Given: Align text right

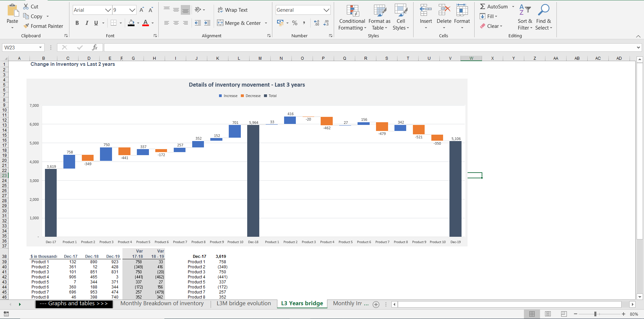Looking at the screenshot, I should pos(185,23).
